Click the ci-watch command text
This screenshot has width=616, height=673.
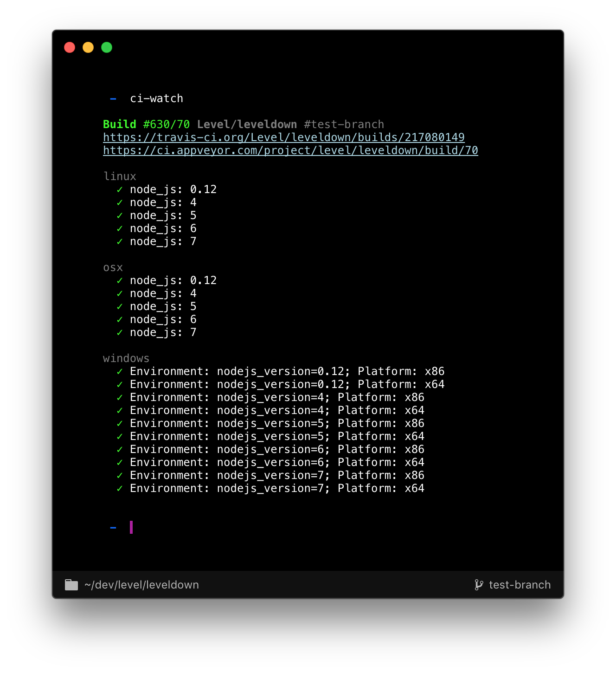156,98
